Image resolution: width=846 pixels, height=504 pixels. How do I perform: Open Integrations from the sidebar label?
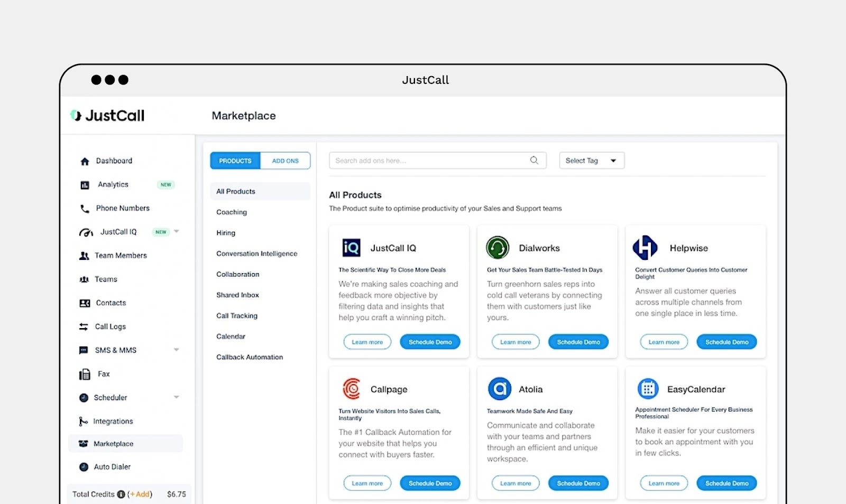pos(113,421)
